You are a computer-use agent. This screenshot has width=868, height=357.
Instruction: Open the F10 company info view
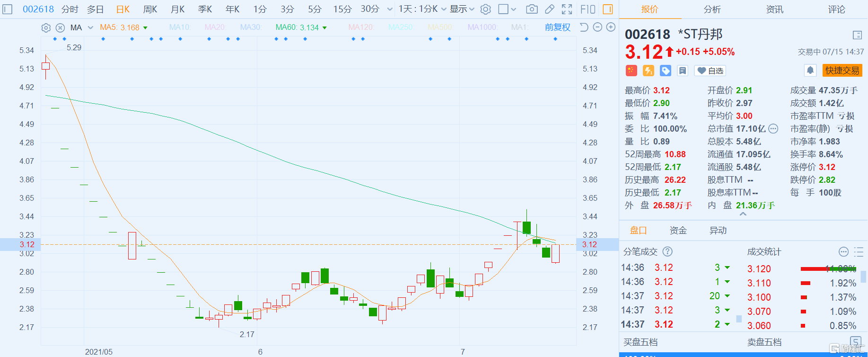click(x=587, y=9)
